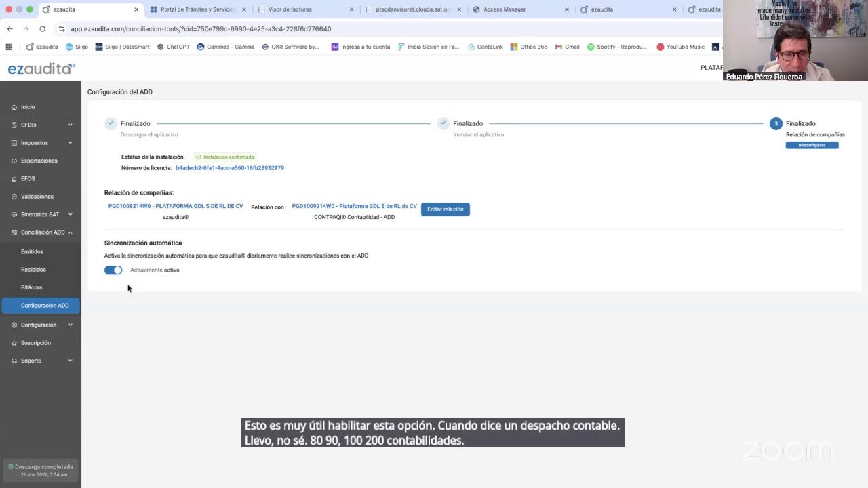
Task: Select Configuración ADD menu item
Action: point(41,306)
